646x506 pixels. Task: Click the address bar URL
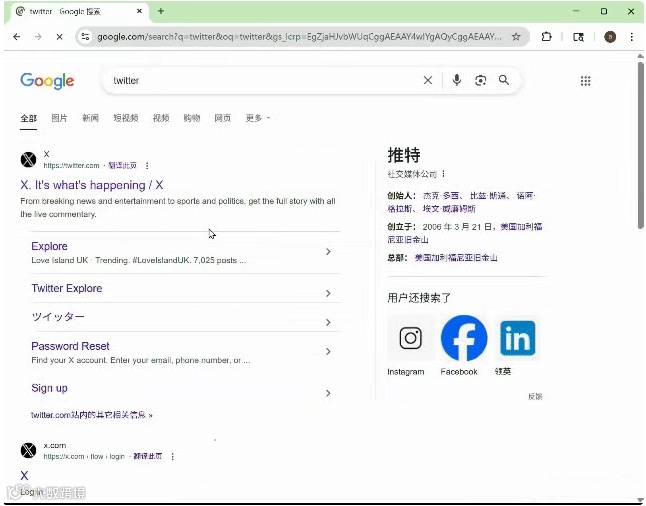(x=299, y=37)
